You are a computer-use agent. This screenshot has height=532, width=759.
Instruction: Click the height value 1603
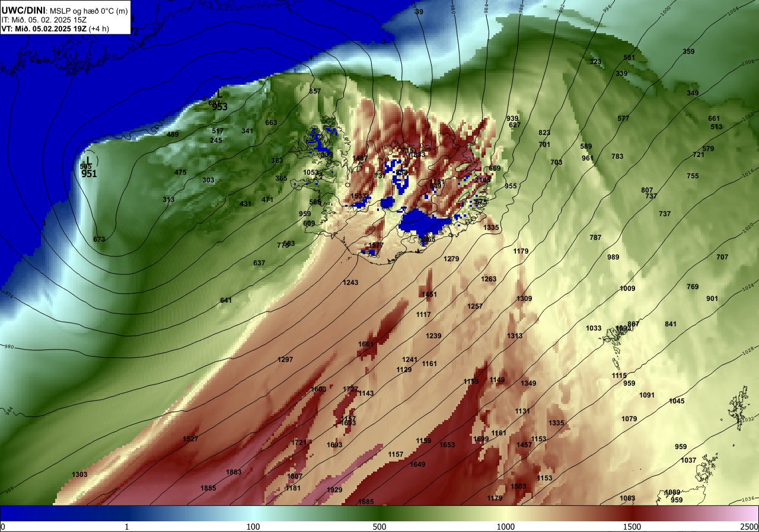[x=318, y=389]
